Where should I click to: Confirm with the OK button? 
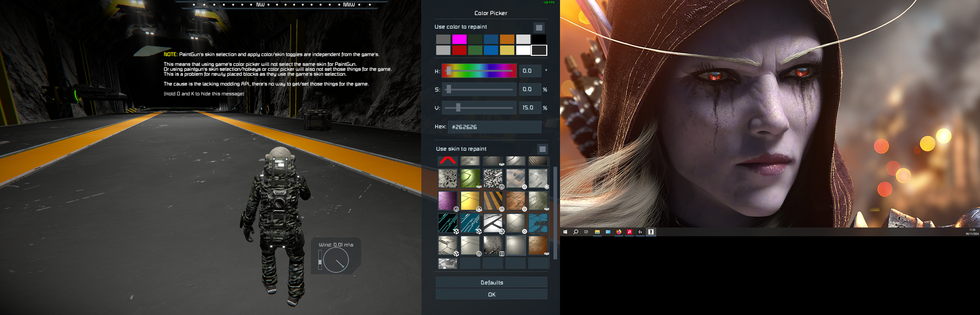pos(491,294)
